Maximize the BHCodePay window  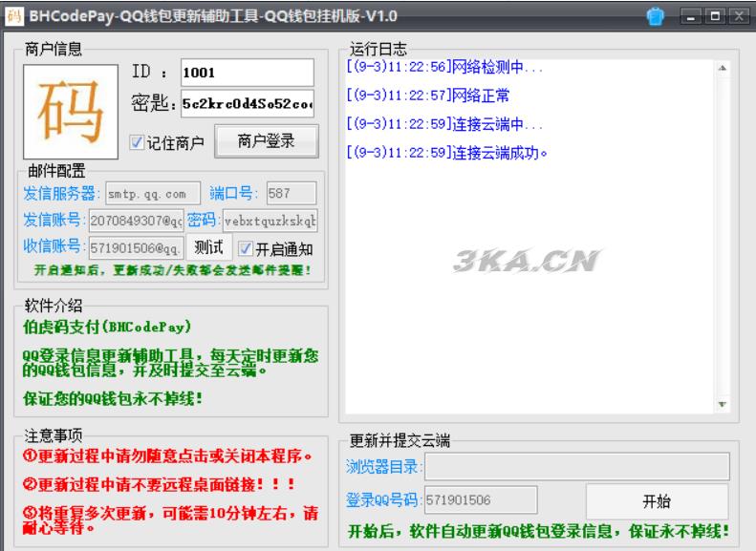(x=715, y=17)
